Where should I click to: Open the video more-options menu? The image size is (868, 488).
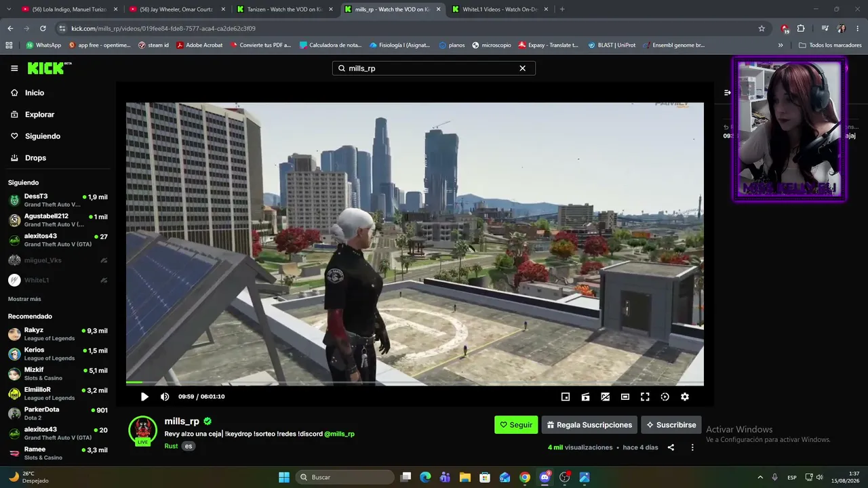(x=692, y=447)
